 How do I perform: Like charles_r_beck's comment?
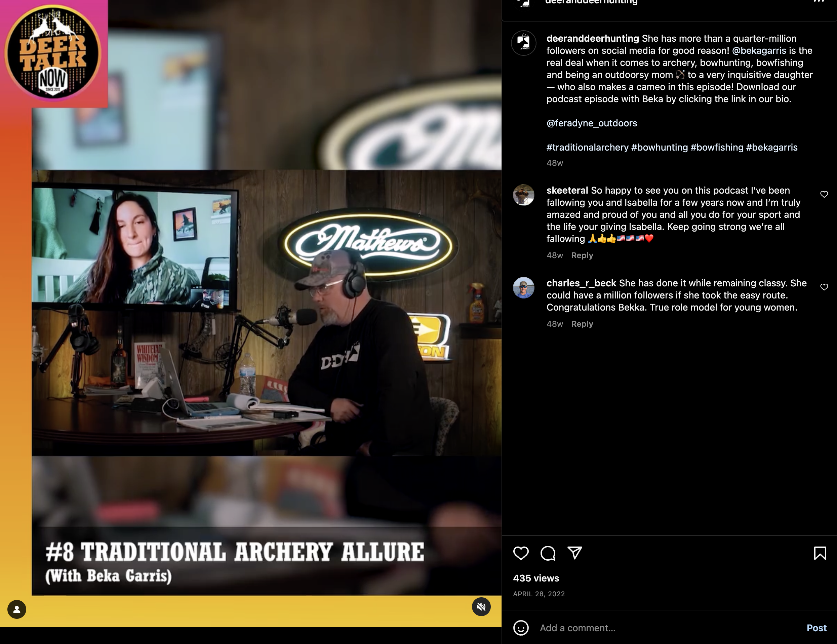click(x=824, y=287)
